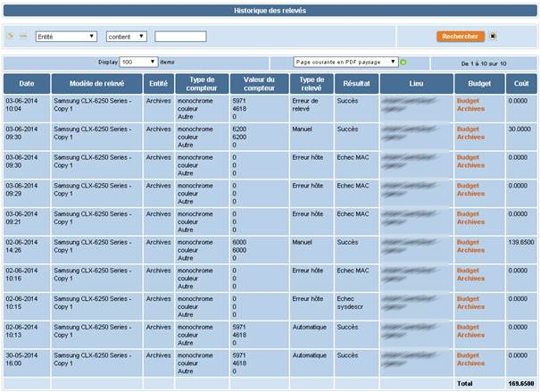Click the add filter icon beside Entité dropdown
The image size is (540, 392).
pos(11,37)
